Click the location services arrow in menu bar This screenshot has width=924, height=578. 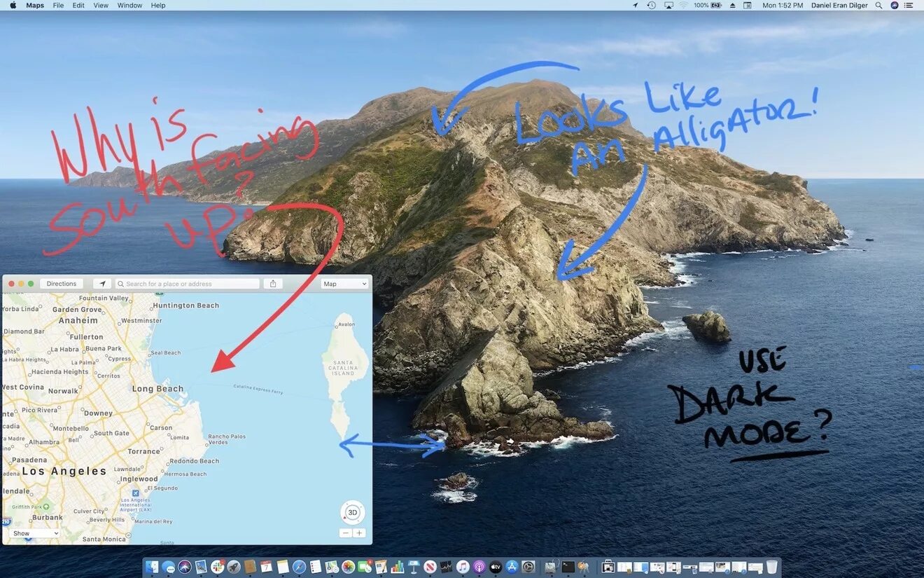[636, 5]
